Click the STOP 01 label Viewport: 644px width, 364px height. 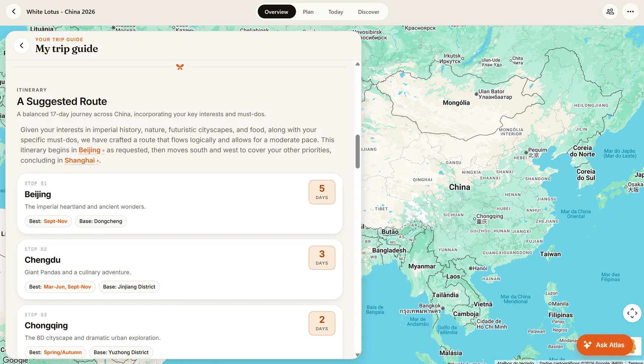click(36, 183)
